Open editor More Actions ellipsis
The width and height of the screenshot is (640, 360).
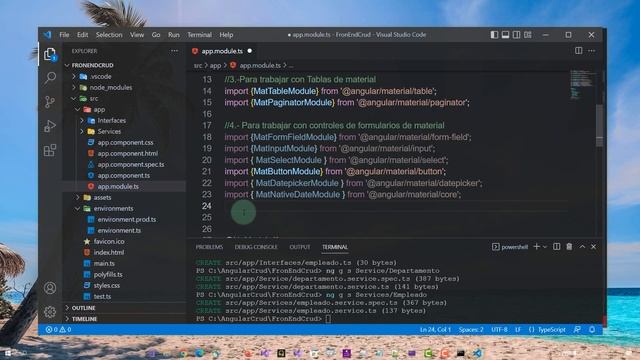click(x=591, y=51)
